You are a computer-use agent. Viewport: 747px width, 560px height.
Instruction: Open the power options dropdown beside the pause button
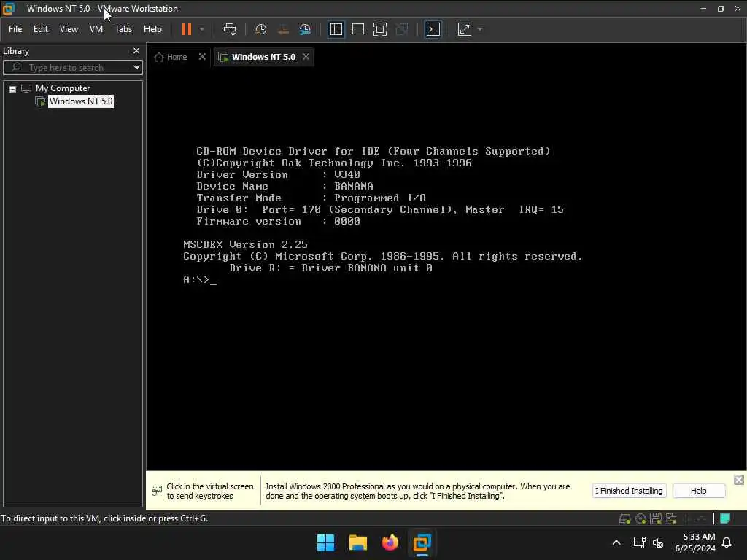pyautogui.click(x=202, y=29)
